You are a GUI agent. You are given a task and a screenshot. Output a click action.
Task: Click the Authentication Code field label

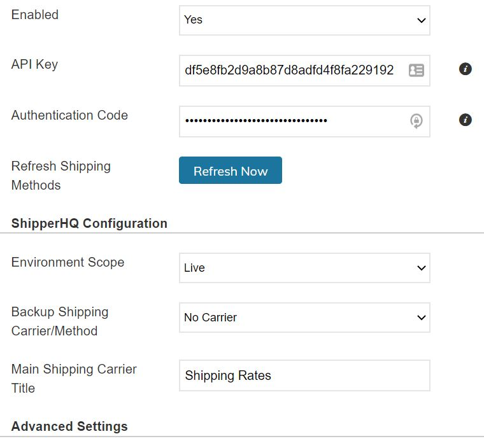coord(69,115)
